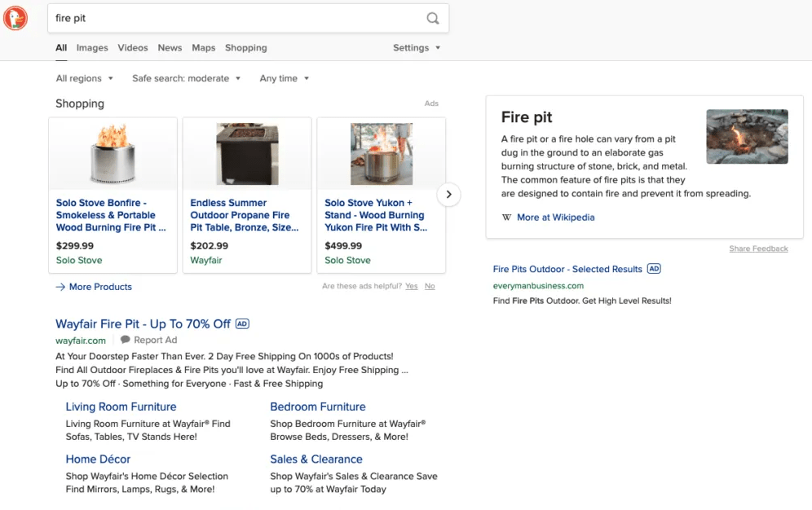Open the Fire pit Wikipedia thumbnail
This screenshot has height=510, width=812.
point(748,137)
